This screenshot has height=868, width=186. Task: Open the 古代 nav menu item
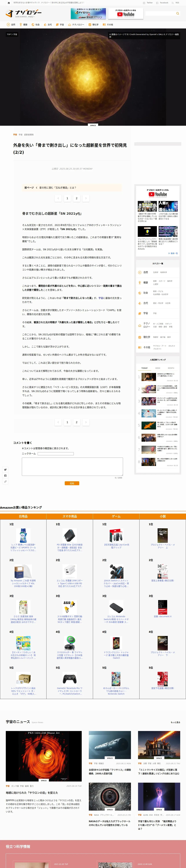pos(48,25)
